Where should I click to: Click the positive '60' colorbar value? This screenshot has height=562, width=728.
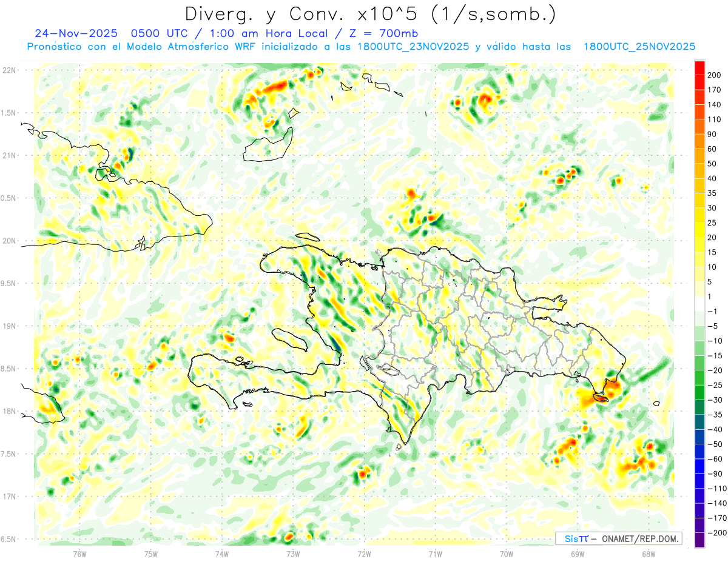point(713,149)
